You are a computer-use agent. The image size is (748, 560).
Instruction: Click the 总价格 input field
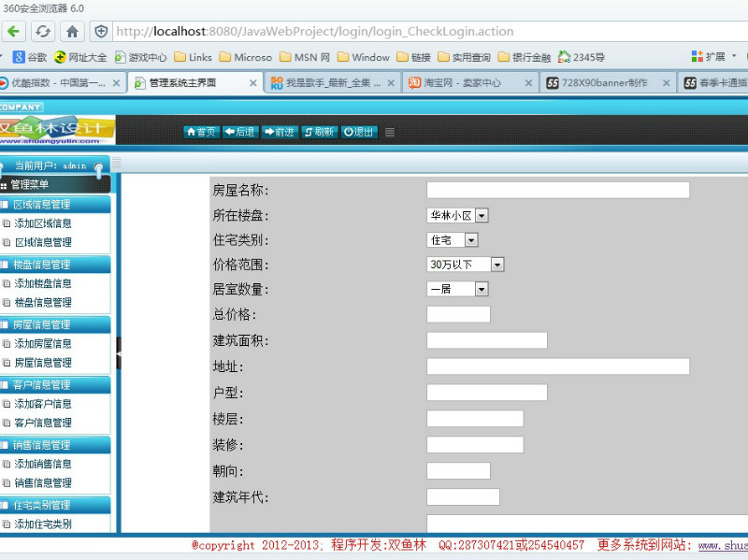pos(458,314)
